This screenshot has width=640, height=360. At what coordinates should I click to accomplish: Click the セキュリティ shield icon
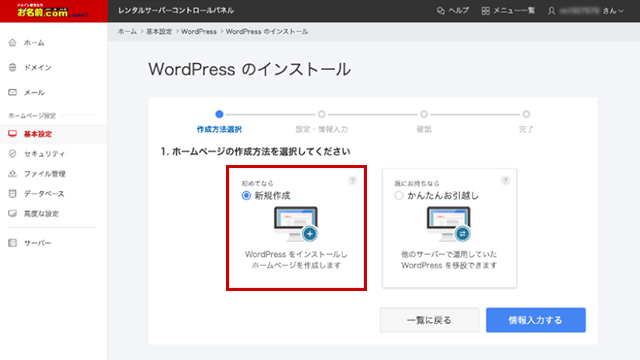[13, 153]
